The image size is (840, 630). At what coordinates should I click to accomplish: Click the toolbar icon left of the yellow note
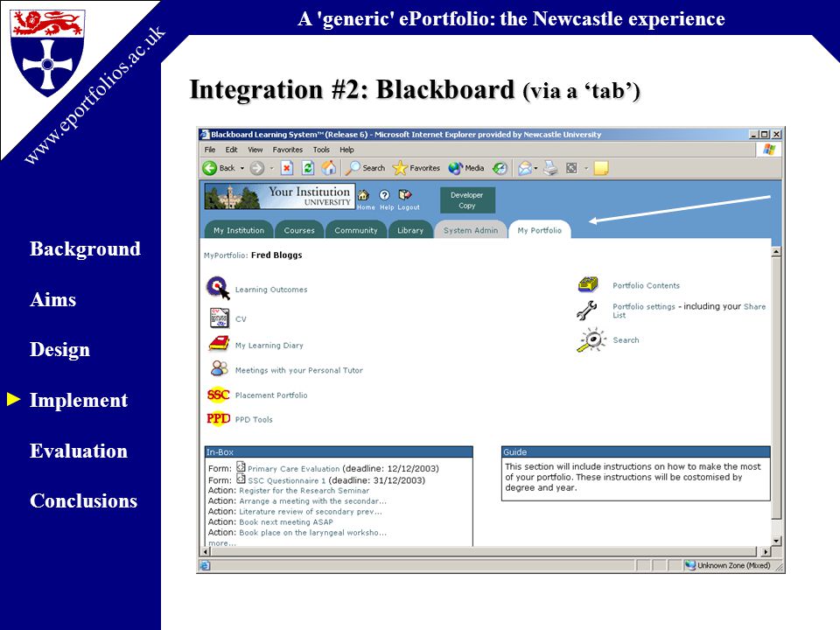[x=571, y=168]
